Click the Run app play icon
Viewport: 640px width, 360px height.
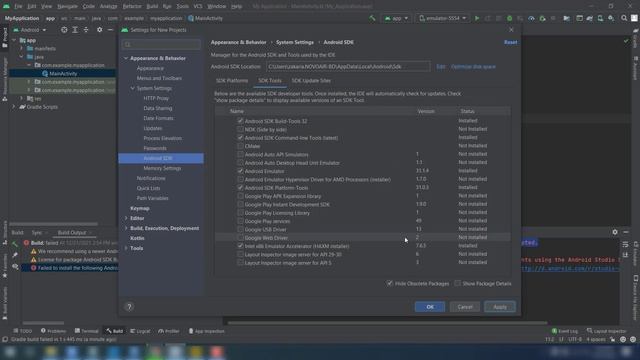click(x=477, y=18)
